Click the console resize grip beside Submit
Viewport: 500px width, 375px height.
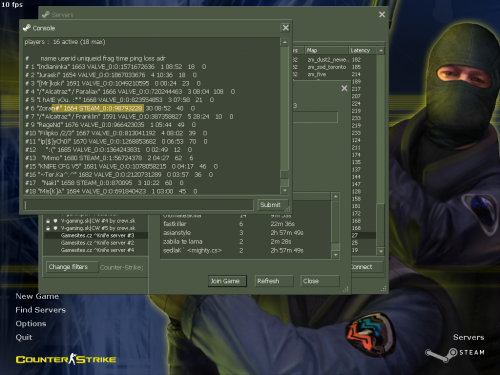point(287,209)
